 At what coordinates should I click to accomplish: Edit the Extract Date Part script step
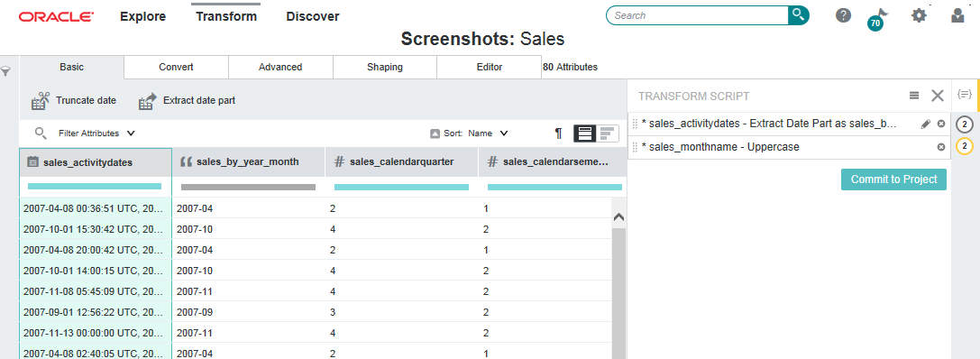coord(926,124)
